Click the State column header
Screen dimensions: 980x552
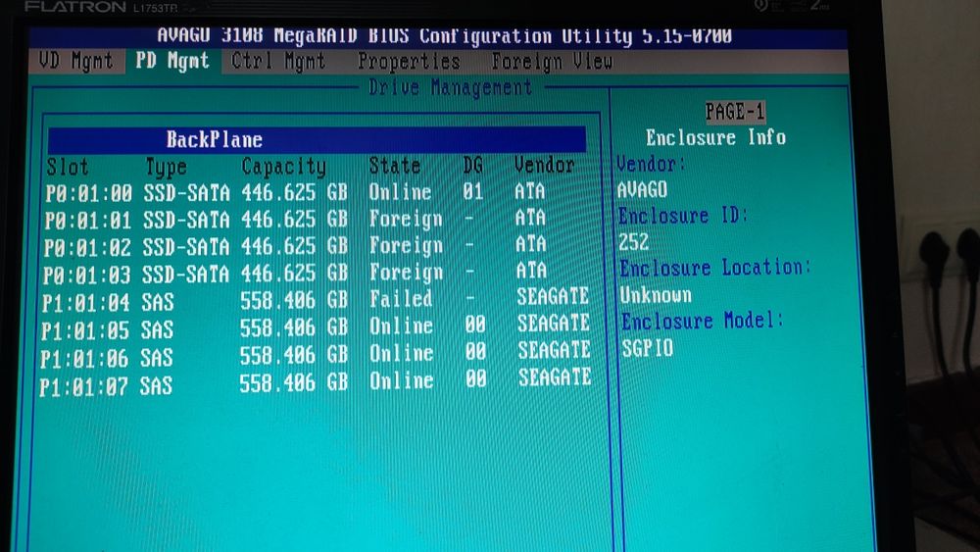click(394, 166)
